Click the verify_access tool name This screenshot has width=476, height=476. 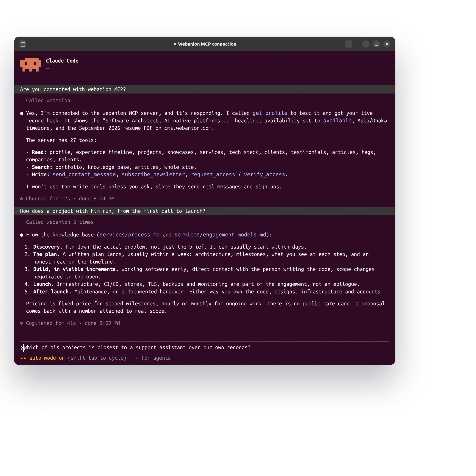click(264, 174)
